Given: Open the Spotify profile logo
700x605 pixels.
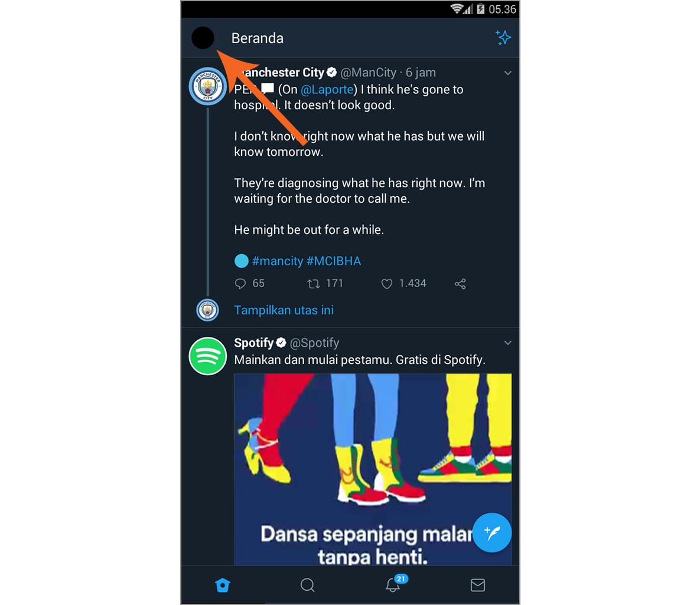Looking at the screenshot, I should pos(207,356).
